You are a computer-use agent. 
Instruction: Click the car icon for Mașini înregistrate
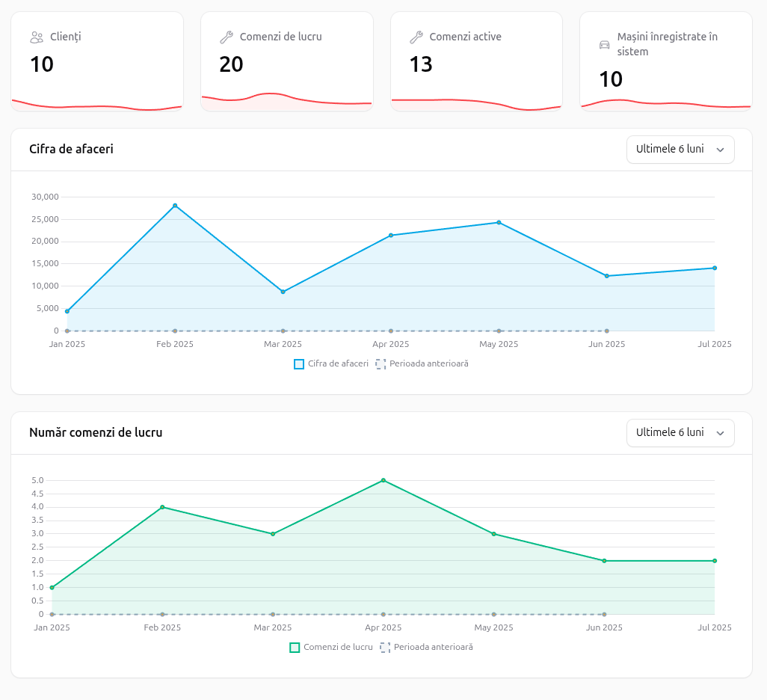(x=605, y=44)
